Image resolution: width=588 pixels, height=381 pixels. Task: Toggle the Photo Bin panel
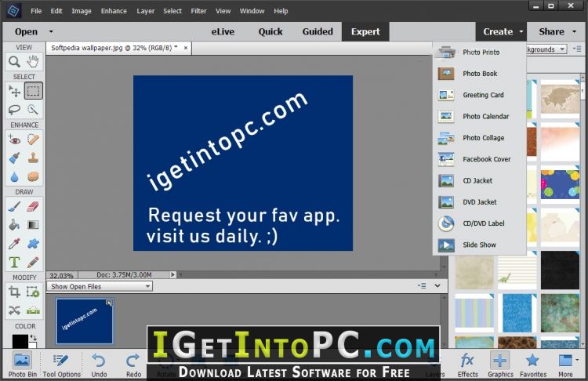click(22, 365)
